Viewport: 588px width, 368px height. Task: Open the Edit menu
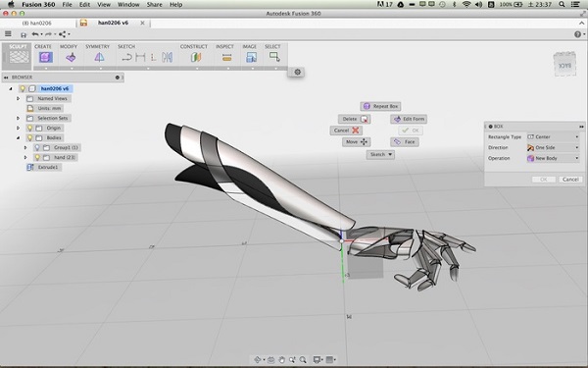pos(84,5)
